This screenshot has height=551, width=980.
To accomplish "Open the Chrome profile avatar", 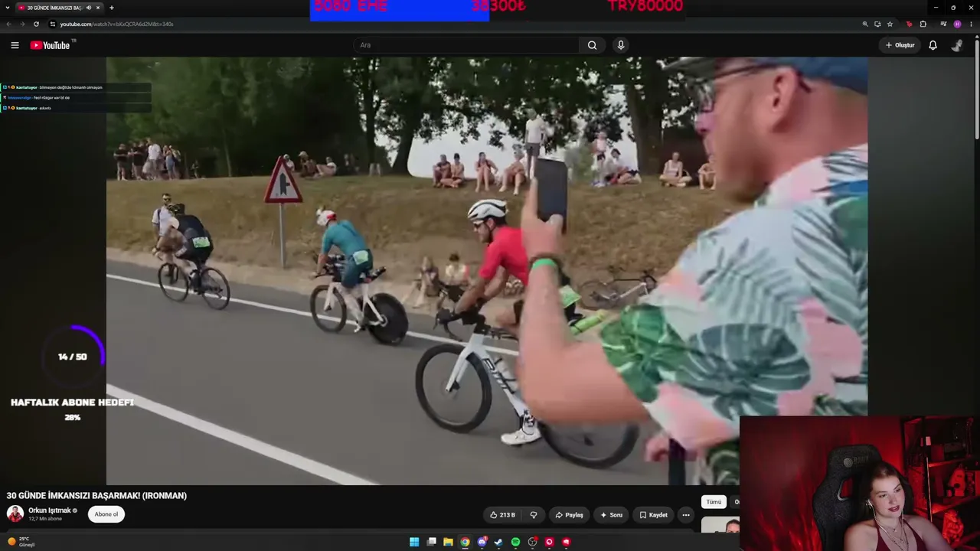I will coord(957,24).
